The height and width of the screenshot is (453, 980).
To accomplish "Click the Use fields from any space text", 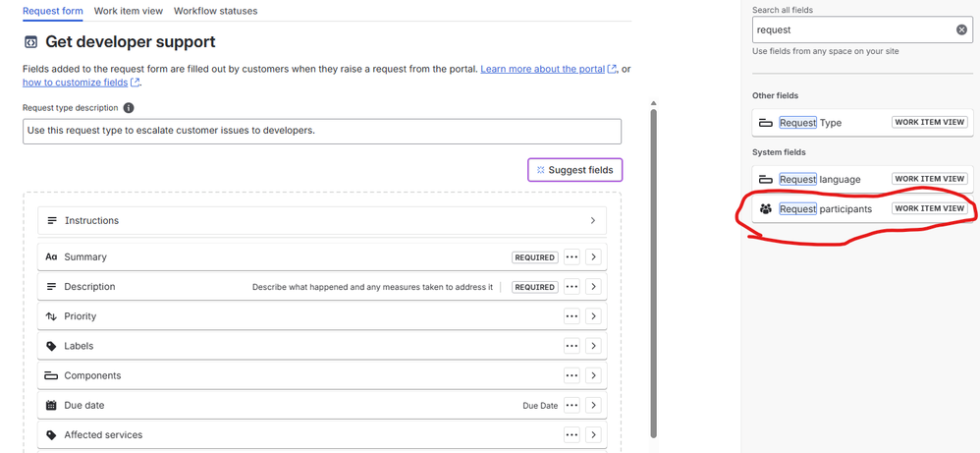I will click(x=826, y=51).
